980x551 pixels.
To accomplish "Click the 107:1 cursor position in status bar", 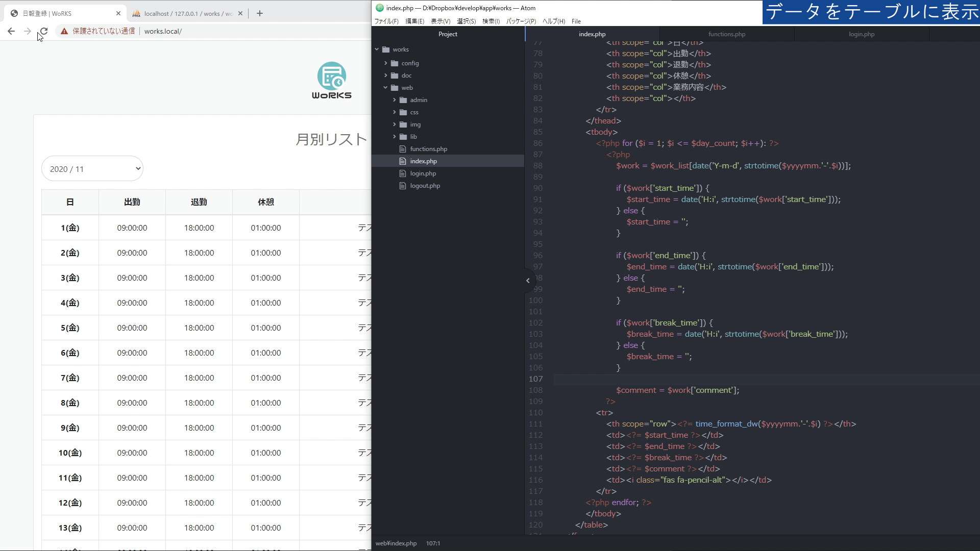I will 433,543.
